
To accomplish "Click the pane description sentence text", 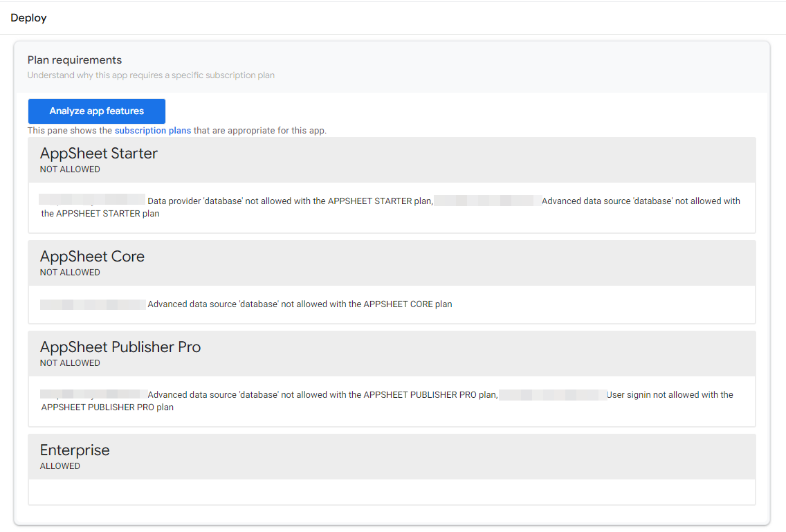I will [x=176, y=130].
